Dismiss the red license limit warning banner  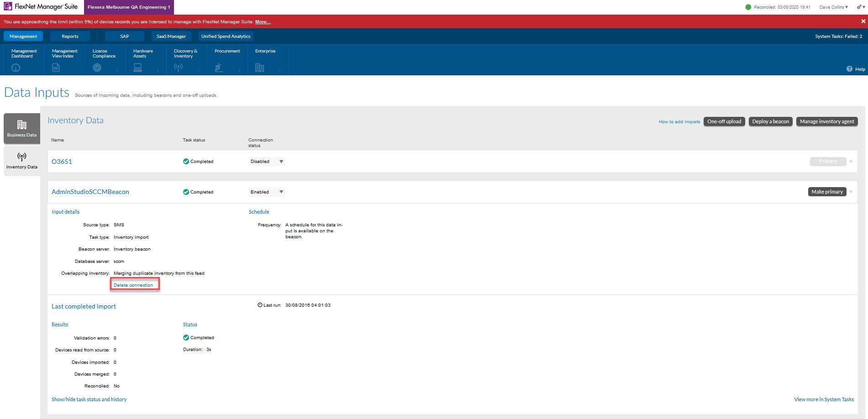pyautogui.click(x=863, y=21)
